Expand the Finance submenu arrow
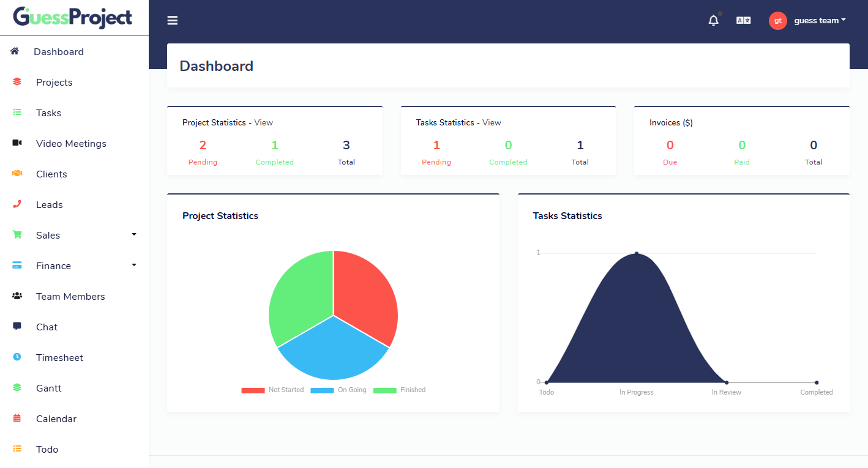Image resolution: width=868 pixels, height=468 pixels. [134, 265]
